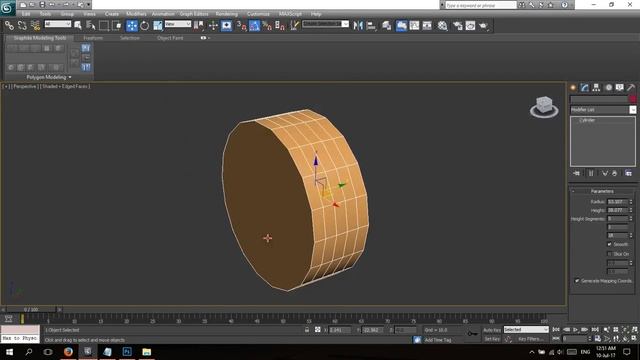
Task: Click Select and Manipulate icon
Action: (x=213, y=25)
